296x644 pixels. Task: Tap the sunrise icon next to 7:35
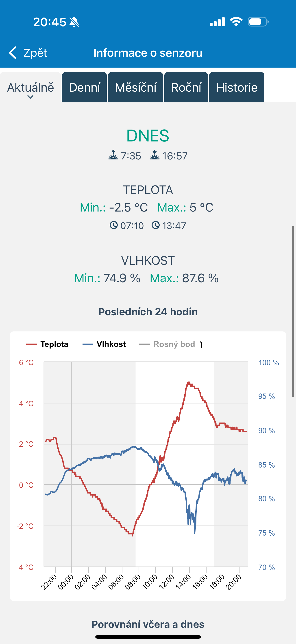tap(113, 155)
